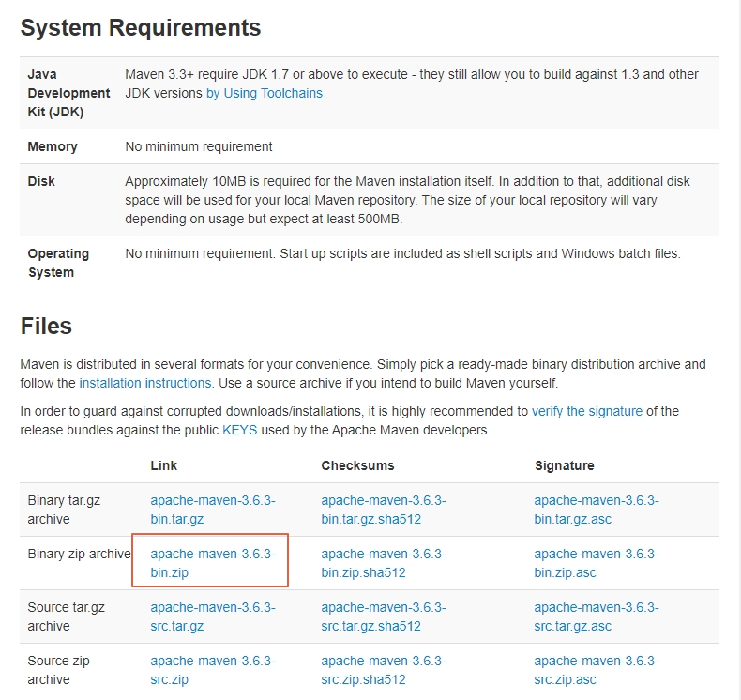This screenshot has width=741, height=700.
Task: Open the bin.tar.gz.asc signature link
Action: pyautogui.click(x=597, y=510)
